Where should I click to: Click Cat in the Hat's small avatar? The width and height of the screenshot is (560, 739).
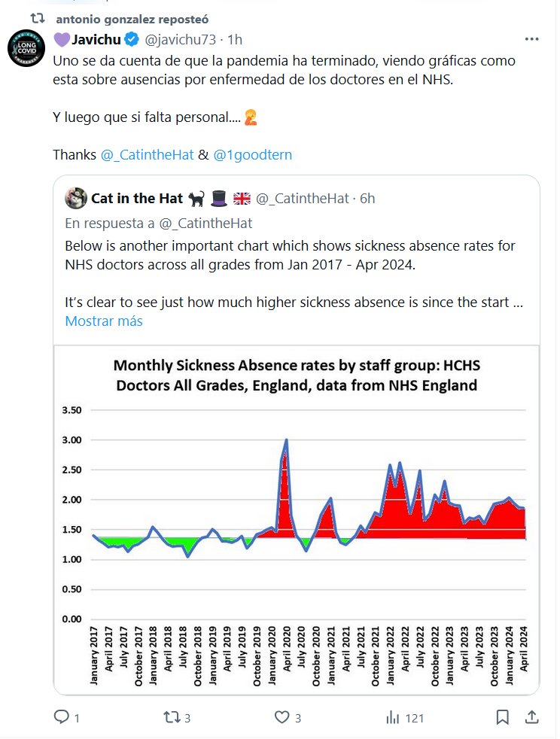click(75, 198)
